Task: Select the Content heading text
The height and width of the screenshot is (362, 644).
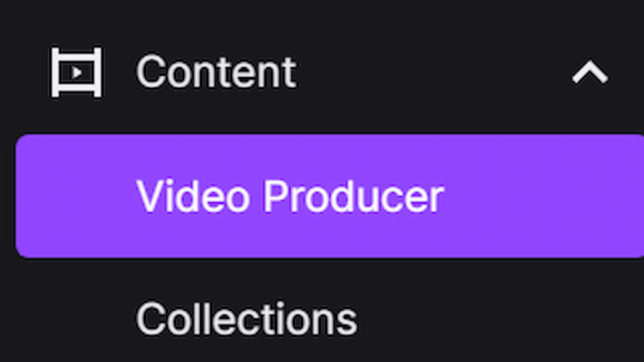Action: click(215, 72)
